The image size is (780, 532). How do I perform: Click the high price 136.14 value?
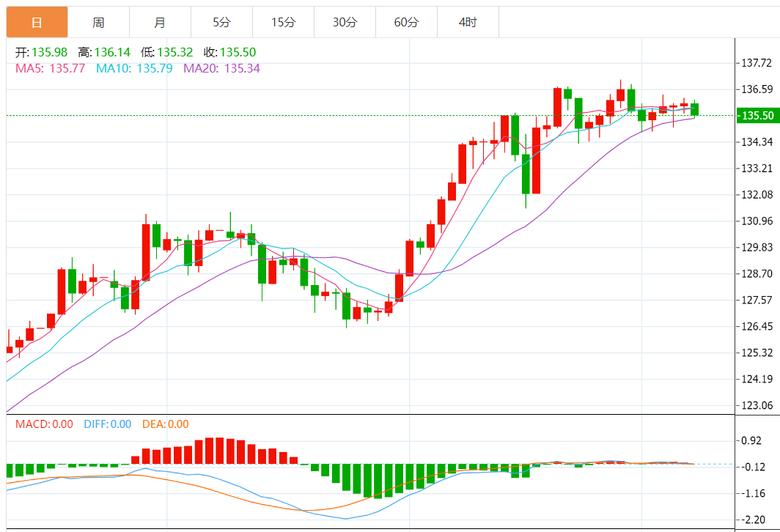pos(112,52)
